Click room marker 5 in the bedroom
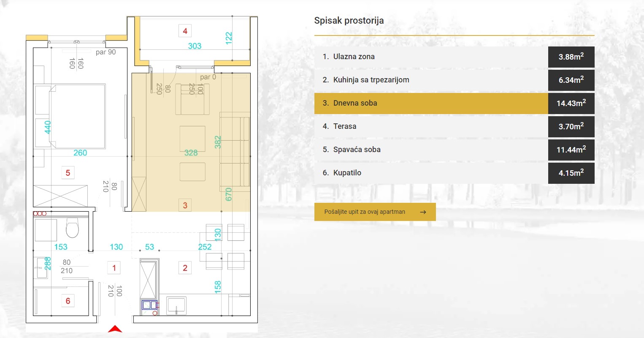 [68, 173]
